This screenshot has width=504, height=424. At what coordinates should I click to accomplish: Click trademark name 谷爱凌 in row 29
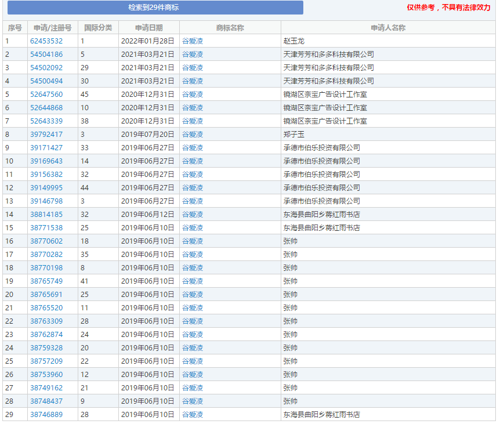(x=193, y=415)
